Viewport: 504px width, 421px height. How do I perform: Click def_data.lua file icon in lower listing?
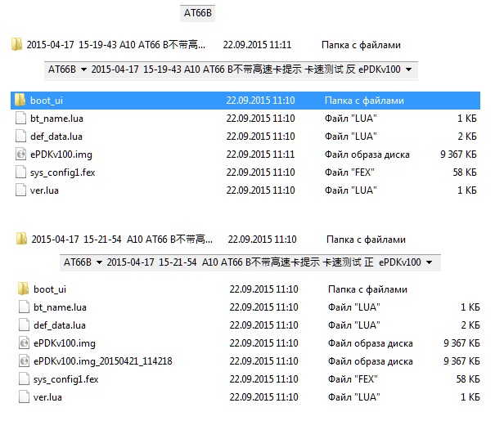24,325
